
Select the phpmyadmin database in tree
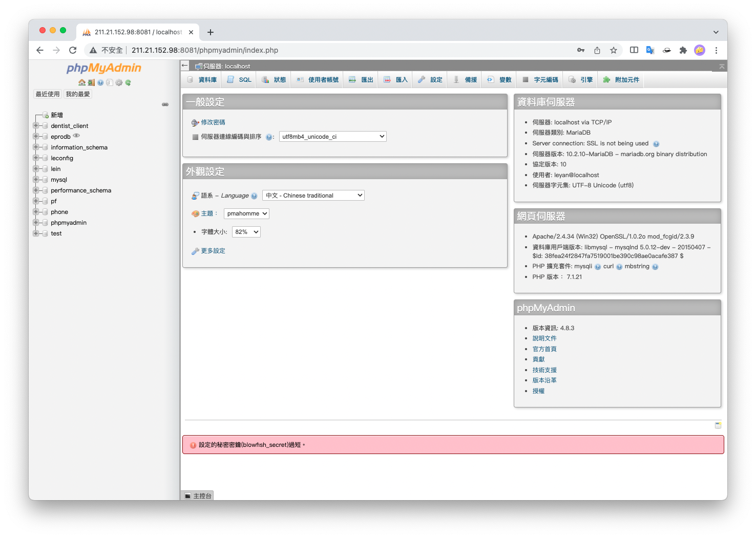point(69,223)
